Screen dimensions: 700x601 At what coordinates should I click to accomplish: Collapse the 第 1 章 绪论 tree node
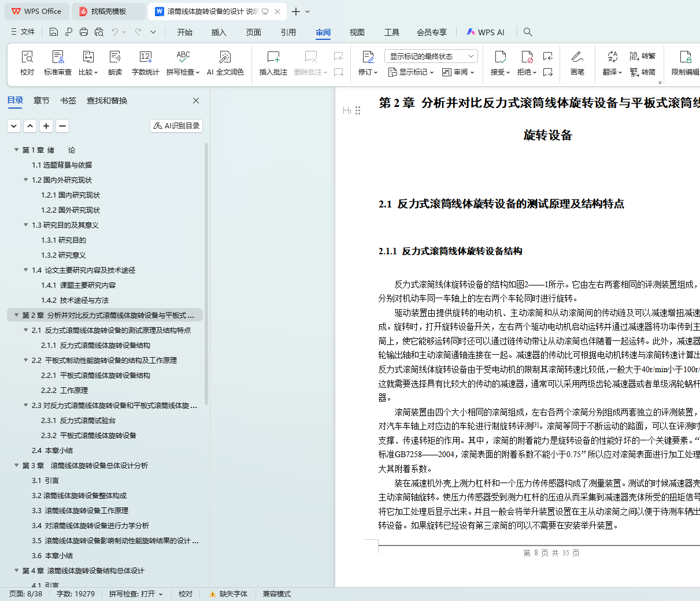(16, 150)
